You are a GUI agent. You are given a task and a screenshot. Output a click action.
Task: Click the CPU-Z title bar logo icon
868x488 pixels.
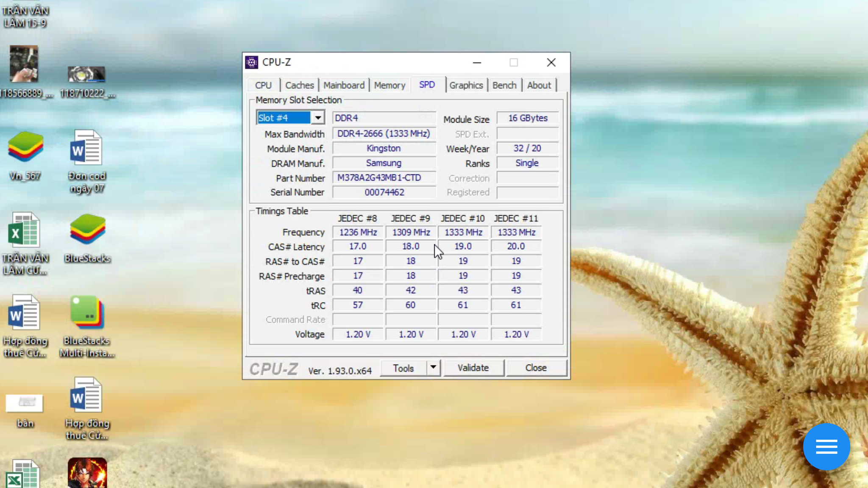point(251,62)
